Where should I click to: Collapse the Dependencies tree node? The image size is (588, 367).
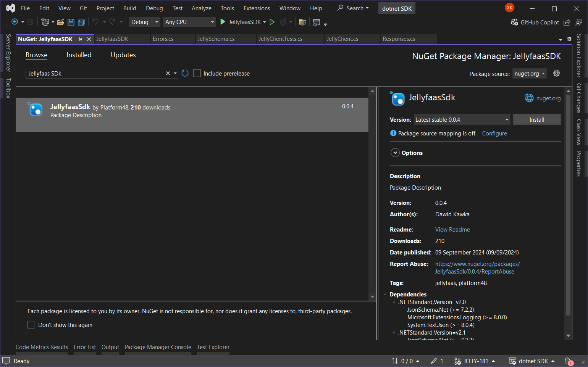click(385, 295)
